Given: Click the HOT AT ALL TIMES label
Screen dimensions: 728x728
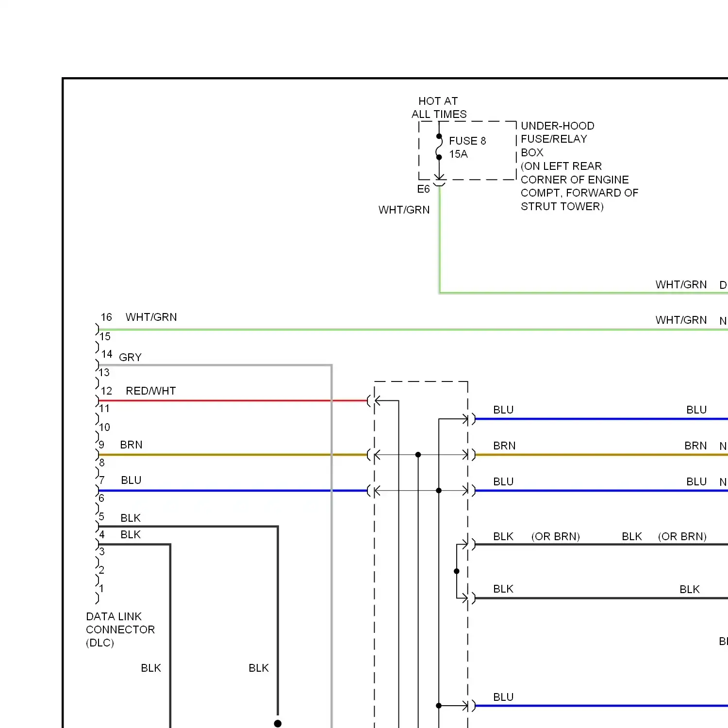Looking at the screenshot, I should click(439, 108).
